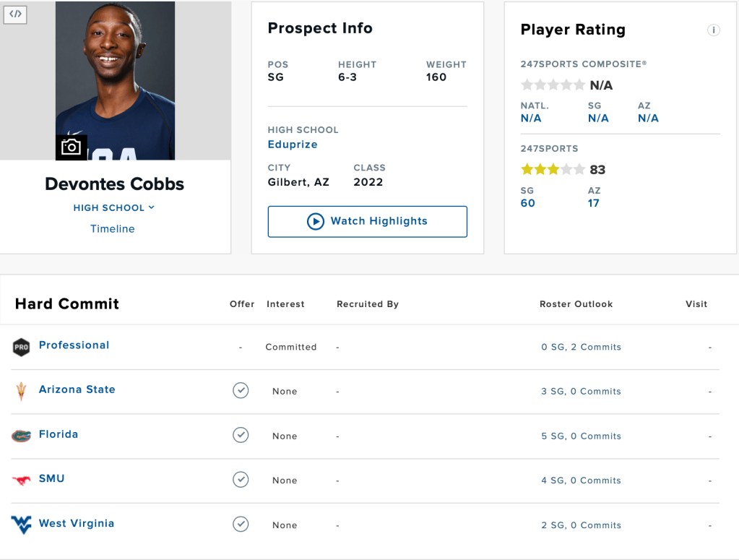
Task: Open Florida's 5 SG, 0 Commits outlook
Action: coord(581,436)
